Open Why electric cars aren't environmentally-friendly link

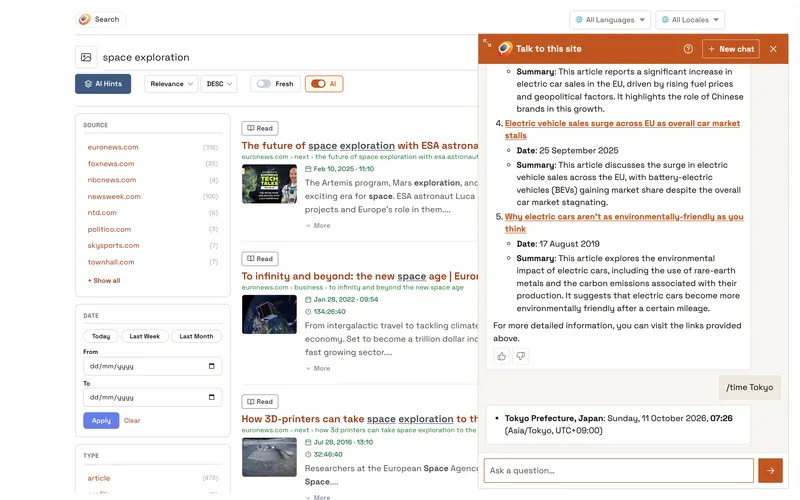(624, 223)
